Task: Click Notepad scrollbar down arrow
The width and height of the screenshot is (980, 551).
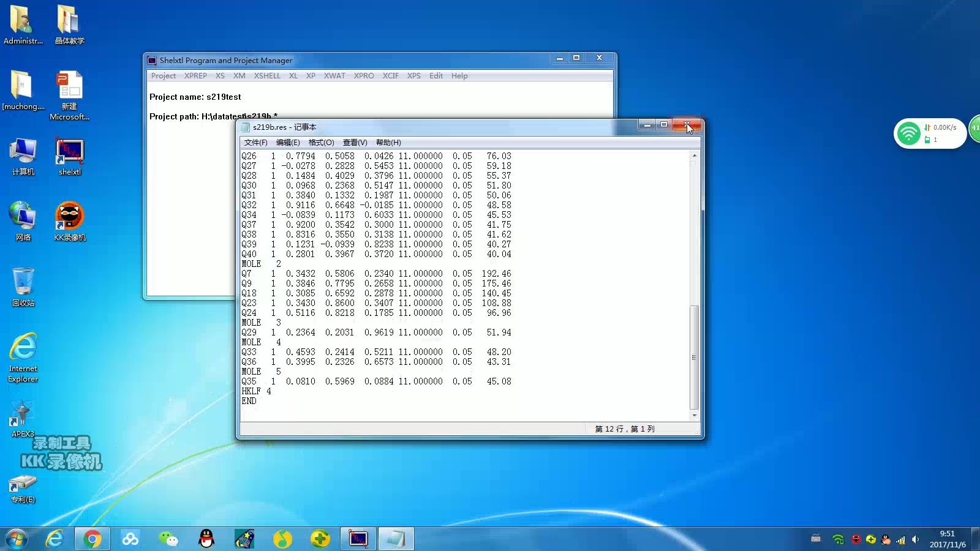Action: (x=694, y=416)
